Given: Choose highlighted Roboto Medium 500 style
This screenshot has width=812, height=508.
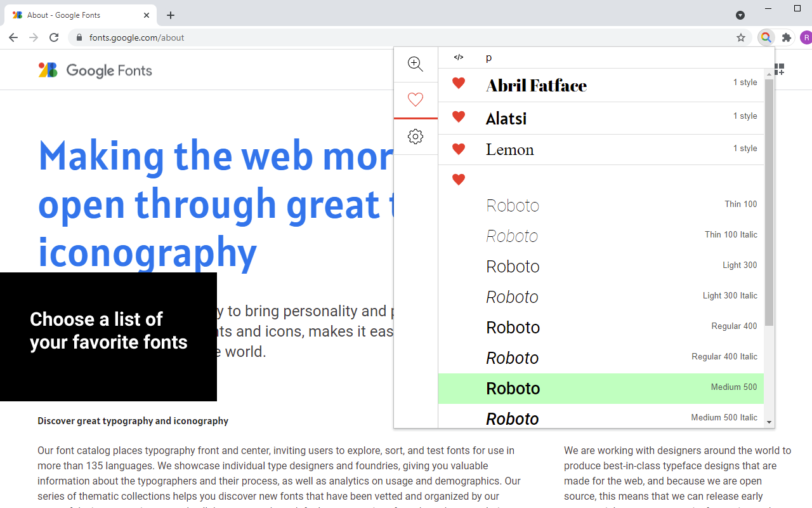Looking at the screenshot, I should click(601, 388).
